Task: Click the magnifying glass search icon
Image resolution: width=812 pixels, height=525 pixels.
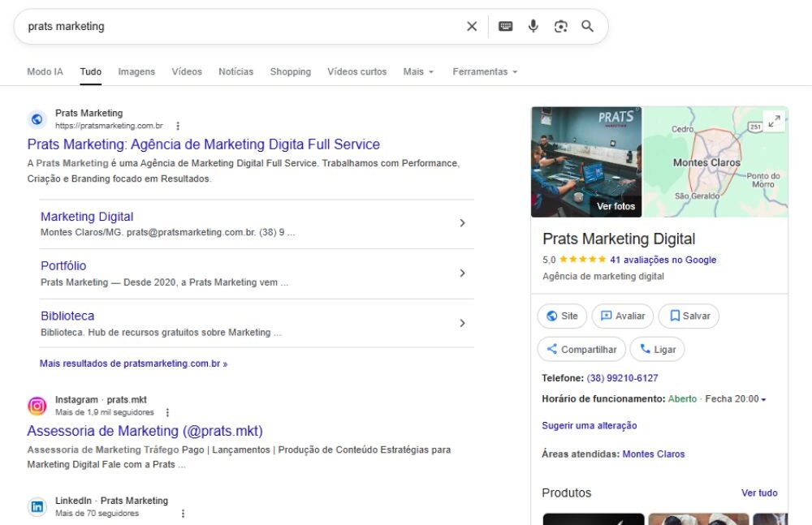Action: 587,27
